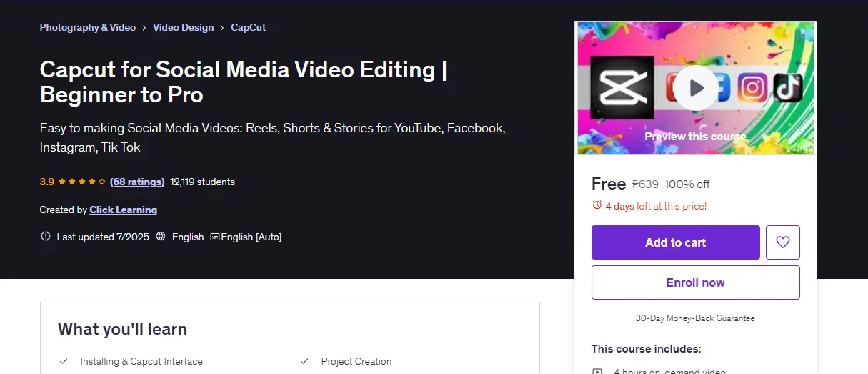868x374 pixels.
Task: Click checkmark beside Project Creation
Action: [304, 361]
